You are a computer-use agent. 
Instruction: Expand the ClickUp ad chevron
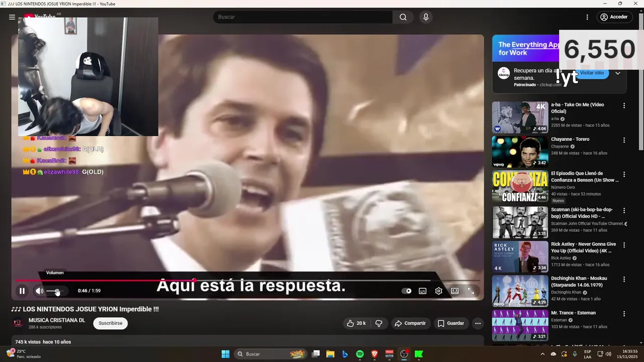[x=618, y=73]
